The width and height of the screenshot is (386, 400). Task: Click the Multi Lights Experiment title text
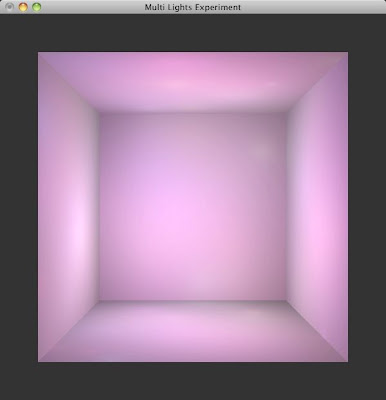pyautogui.click(x=193, y=7)
